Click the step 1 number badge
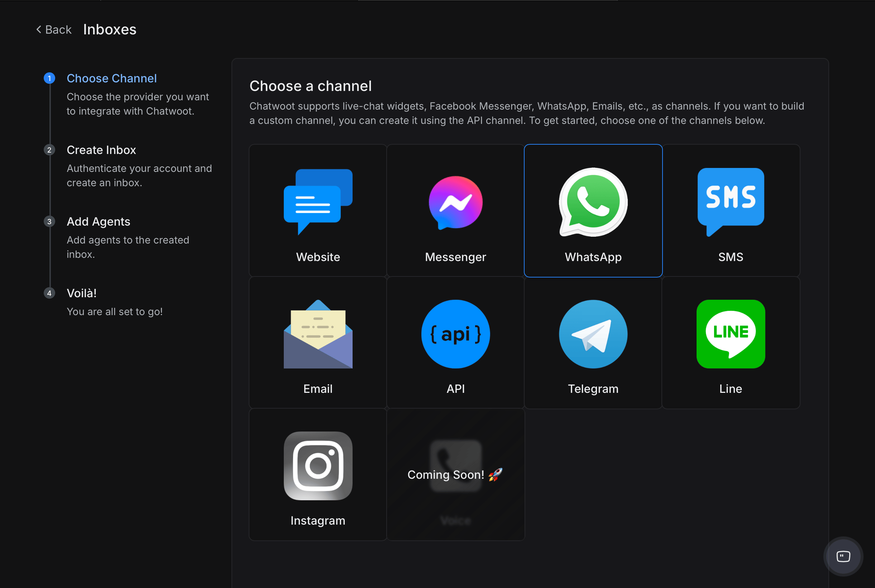875x588 pixels. click(49, 78)
